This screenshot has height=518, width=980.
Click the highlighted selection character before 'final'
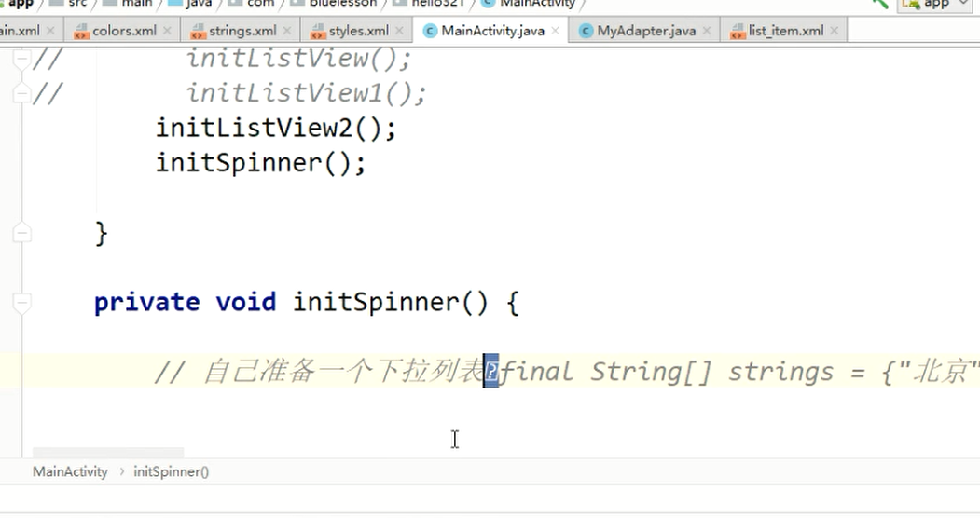pos(491,372)
